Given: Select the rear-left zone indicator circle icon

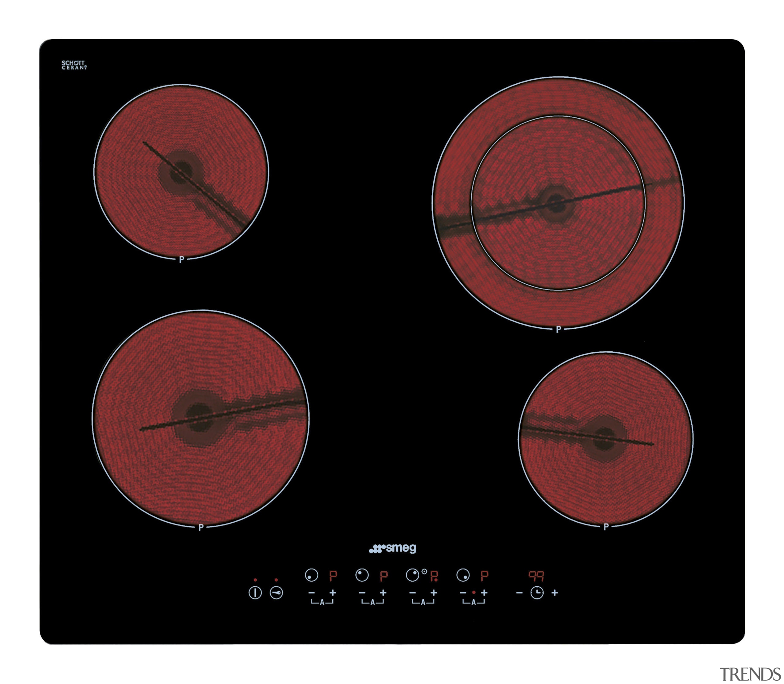Looking at the screenshot, I should [x=362, y=575].
